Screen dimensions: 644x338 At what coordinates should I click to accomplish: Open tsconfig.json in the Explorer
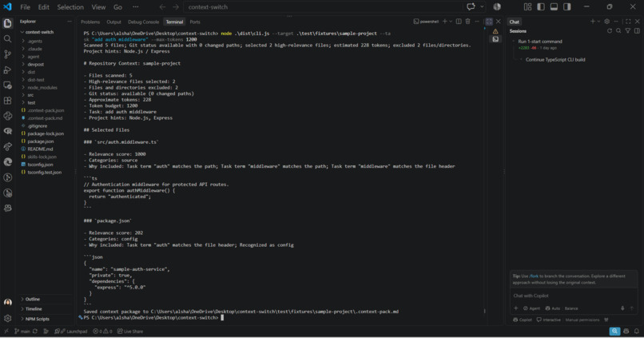[40, 165]
